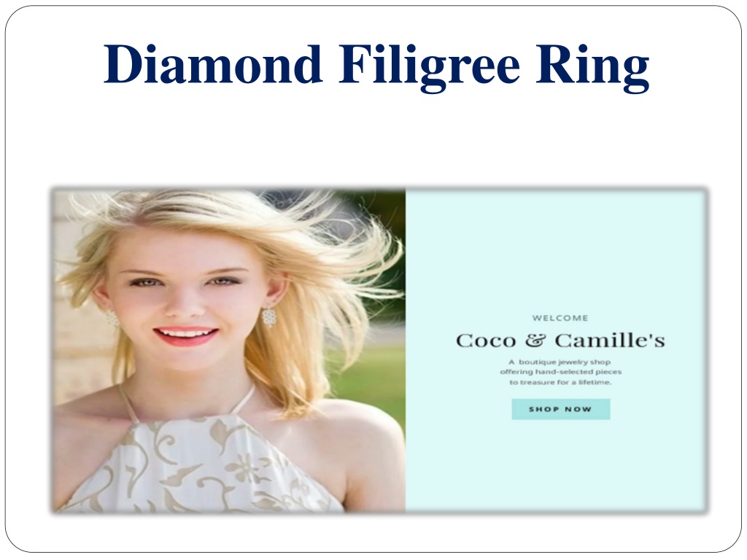The width and height of the screenshot is (747, 560).
Task: Click the word 'Camille's' in the banner
Action: pos(610,341)
